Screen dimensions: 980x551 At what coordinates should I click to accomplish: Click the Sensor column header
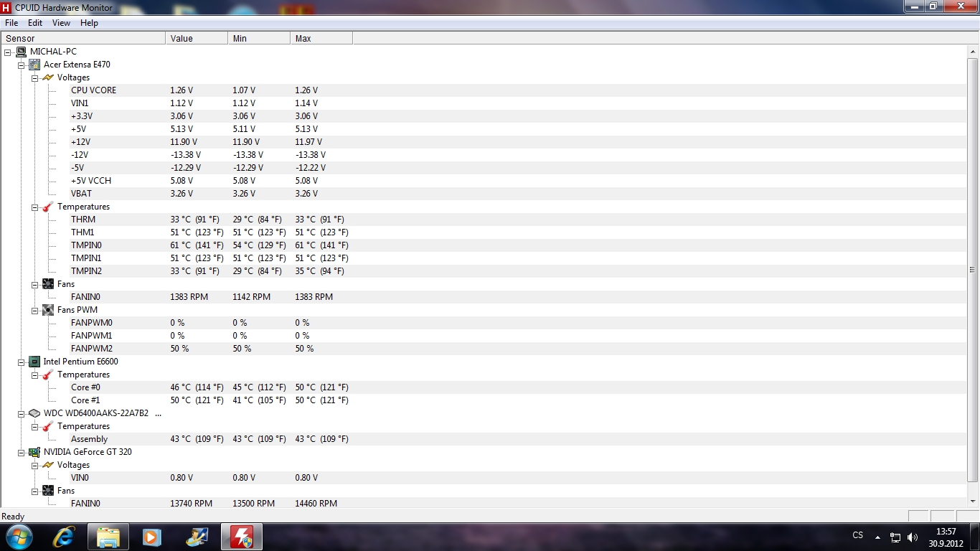click(x=83, y=39)
